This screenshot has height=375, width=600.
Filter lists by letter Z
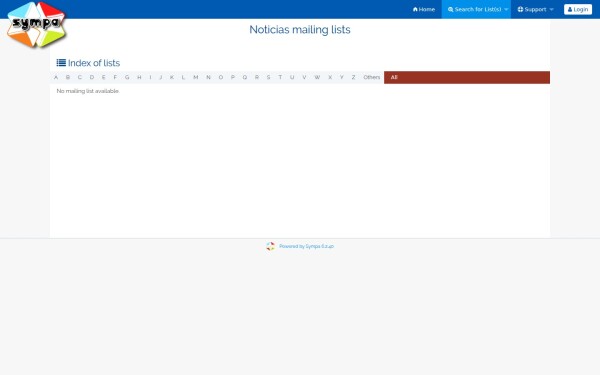pos(353,77)
